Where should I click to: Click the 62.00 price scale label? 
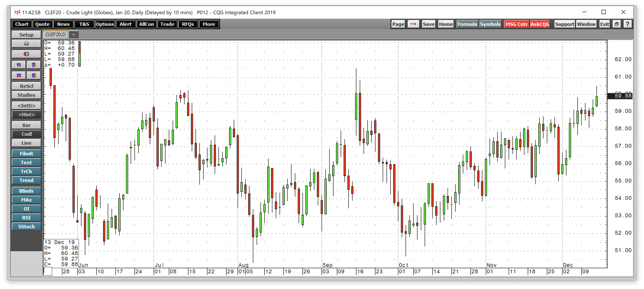623,59
